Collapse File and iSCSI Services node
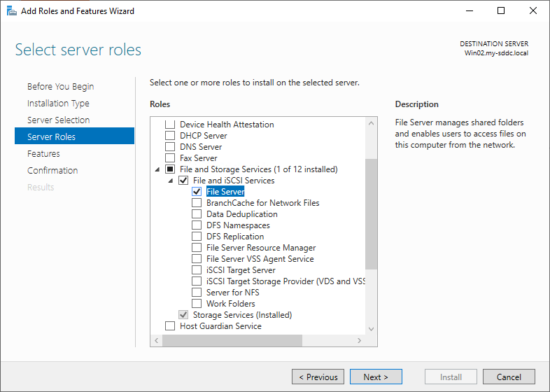The image size is (550, 392). tap(171, 181)
